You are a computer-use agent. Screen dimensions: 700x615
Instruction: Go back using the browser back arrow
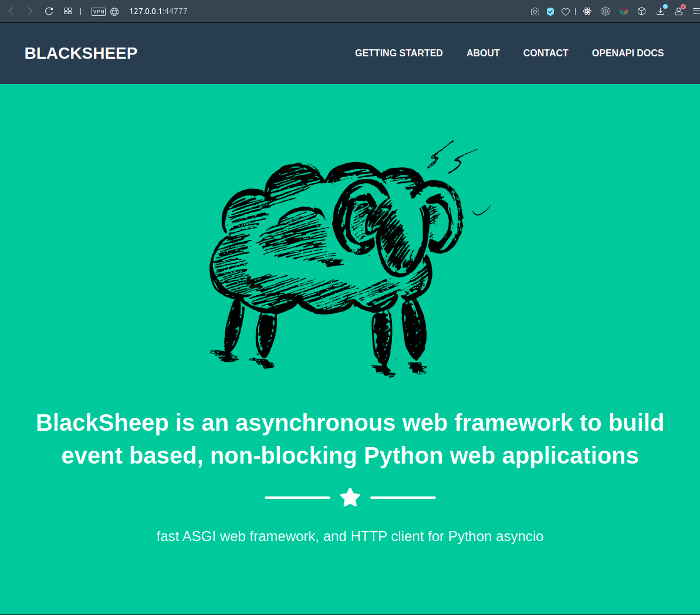pos(11,11)
